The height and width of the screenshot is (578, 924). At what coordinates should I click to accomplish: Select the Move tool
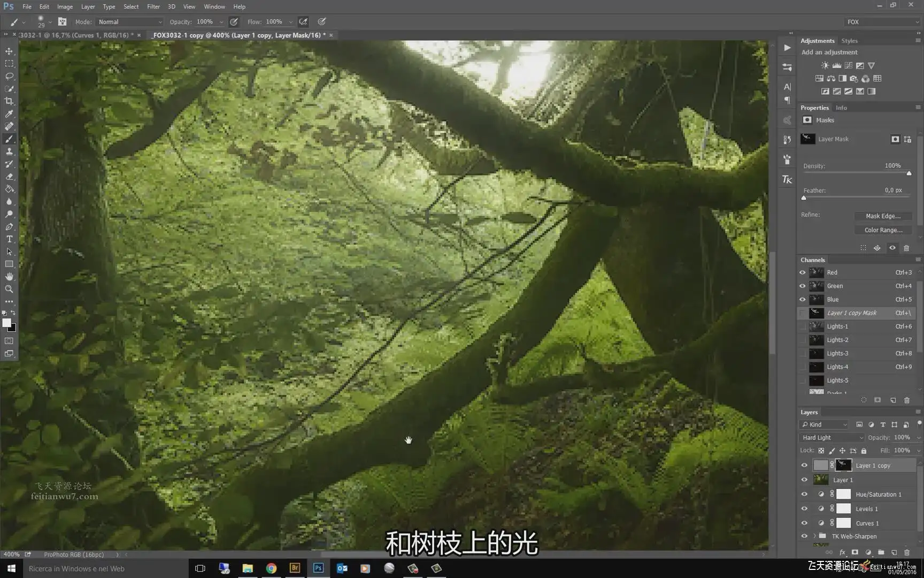9,51
